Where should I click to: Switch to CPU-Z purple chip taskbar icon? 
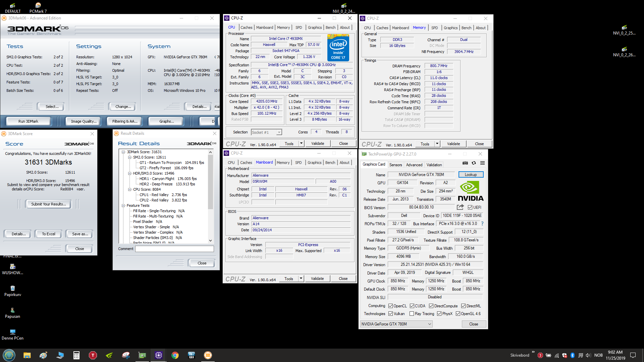tap(159, 355)
